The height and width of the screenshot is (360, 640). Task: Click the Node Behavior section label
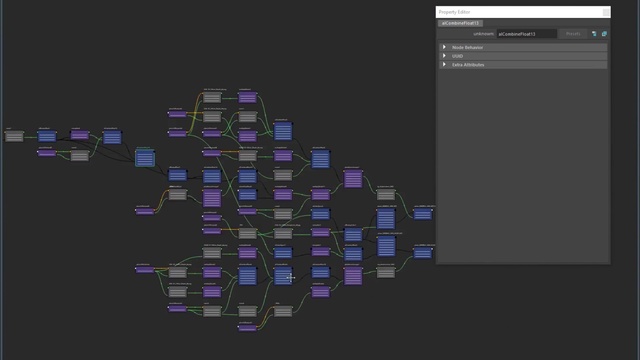click(x=467, y=47)
